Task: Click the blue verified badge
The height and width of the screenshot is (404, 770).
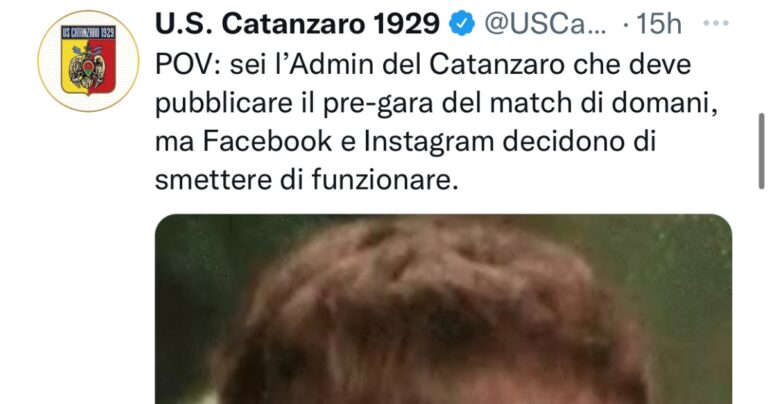Action: tap(462, 24)
